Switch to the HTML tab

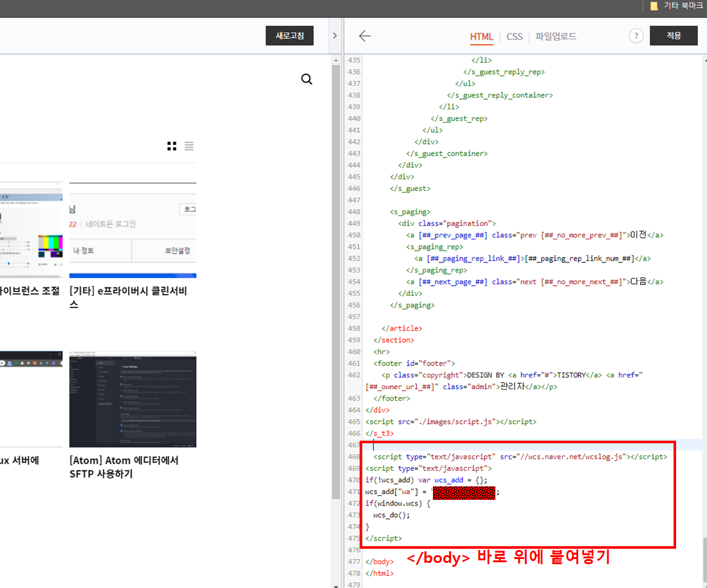pos(482,37)
